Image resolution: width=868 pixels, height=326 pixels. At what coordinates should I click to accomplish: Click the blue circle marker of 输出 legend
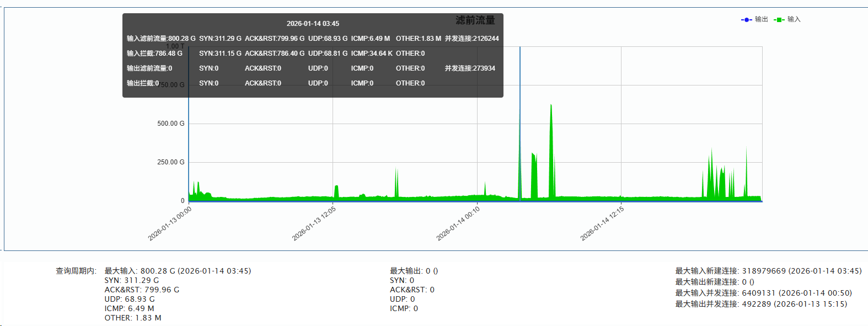coord(746,20)
